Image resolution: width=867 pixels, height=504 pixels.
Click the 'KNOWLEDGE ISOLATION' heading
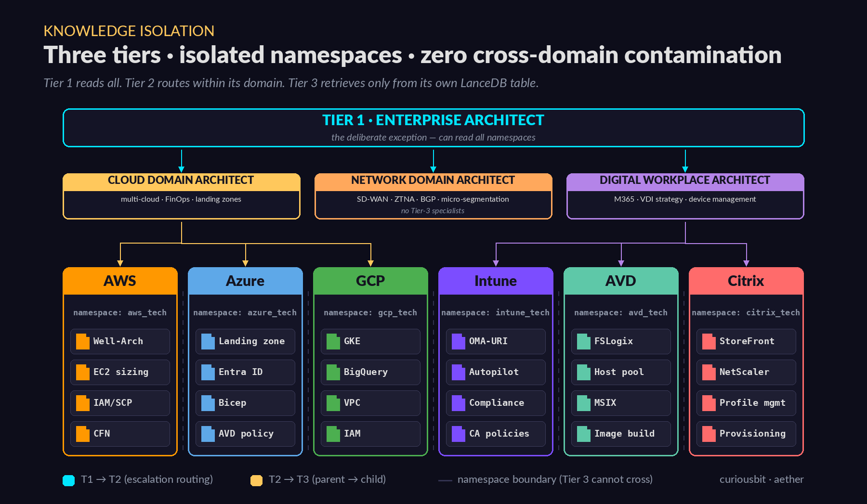[x=129, y=31]
